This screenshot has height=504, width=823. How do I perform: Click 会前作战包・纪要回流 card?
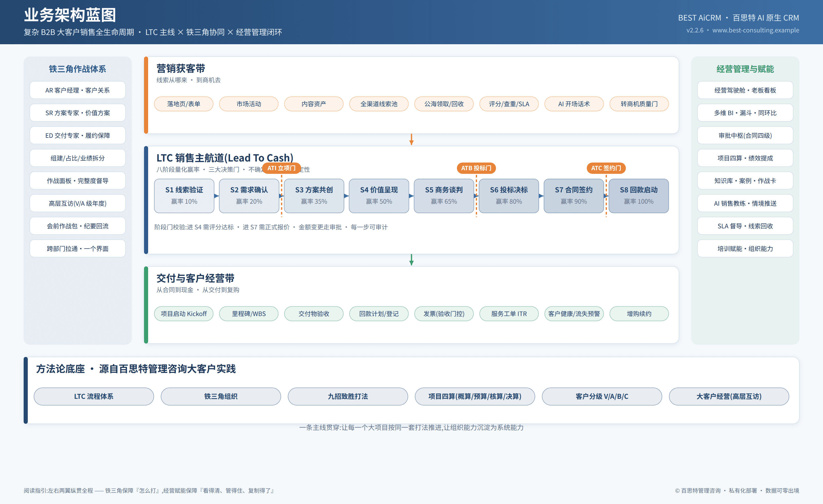[x=77, y=226]
